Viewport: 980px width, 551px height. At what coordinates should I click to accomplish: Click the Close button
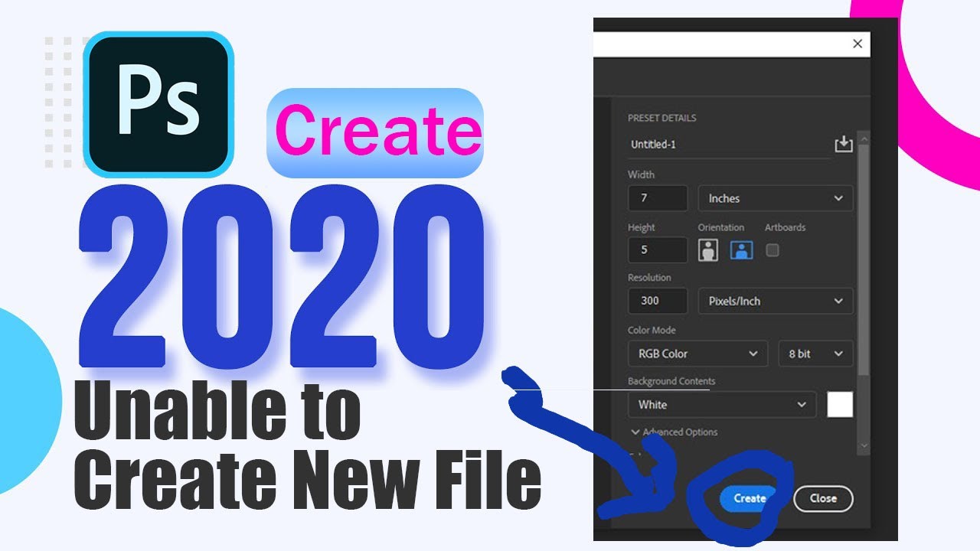click(x=823, y=498)
